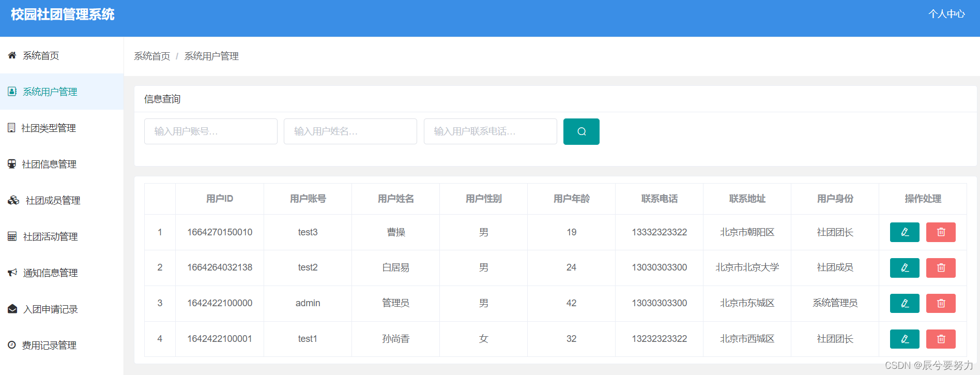The image size is (980, 375).
Task: Edit the admin user row
Action: point(905,303)
